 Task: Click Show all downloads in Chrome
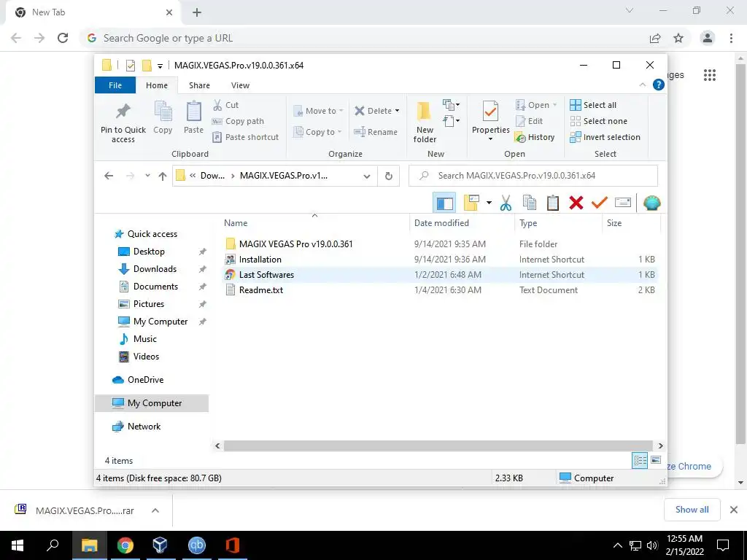point(692,510)
